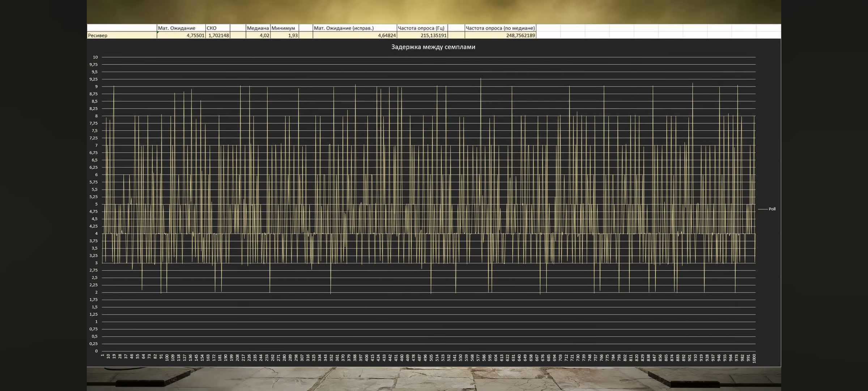Select the cell containing 1,702148
This screenshot has width=868, height=391.
click(217, 35)
